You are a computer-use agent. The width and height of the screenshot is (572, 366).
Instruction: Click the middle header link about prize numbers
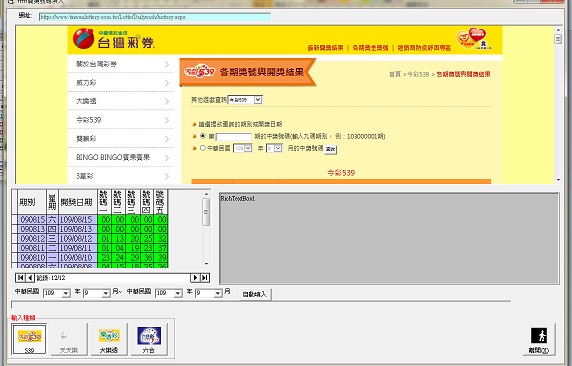370,48
